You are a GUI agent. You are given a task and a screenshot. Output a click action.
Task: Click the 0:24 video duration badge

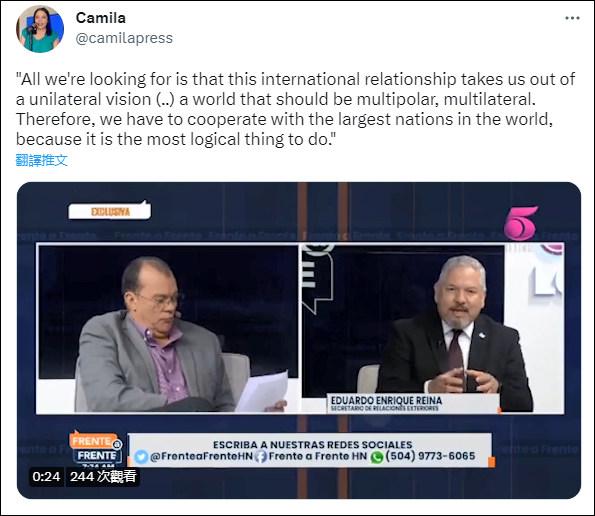pos(46,477)
